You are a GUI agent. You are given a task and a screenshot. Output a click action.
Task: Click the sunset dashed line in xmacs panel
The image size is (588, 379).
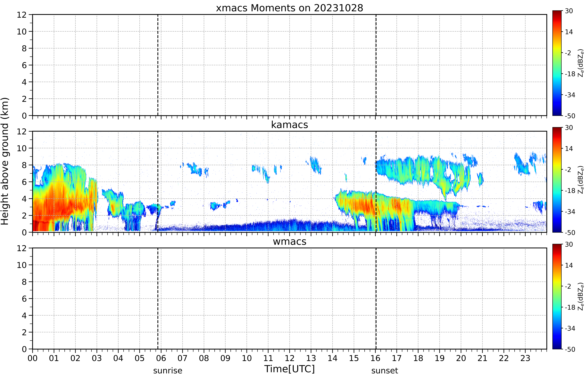(x=376, y=65)
